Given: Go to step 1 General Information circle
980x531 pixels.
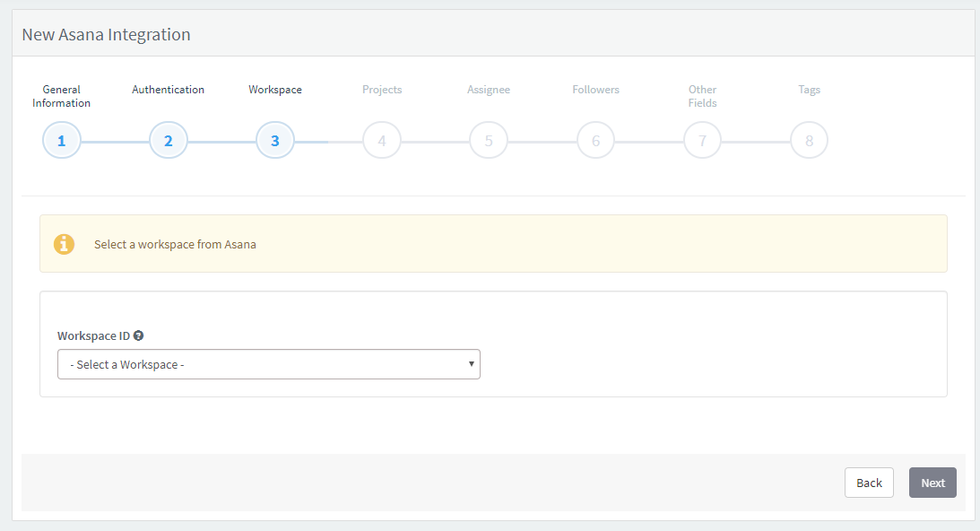Looking at the screenshot, I should (x=61, y=140).
